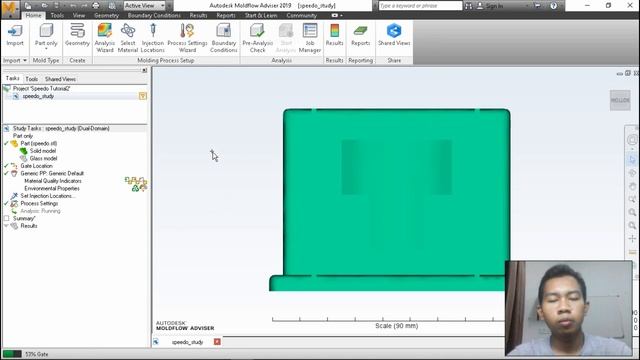Close the speedo_study document tab
Screen dimensions: 640x360
217,342
